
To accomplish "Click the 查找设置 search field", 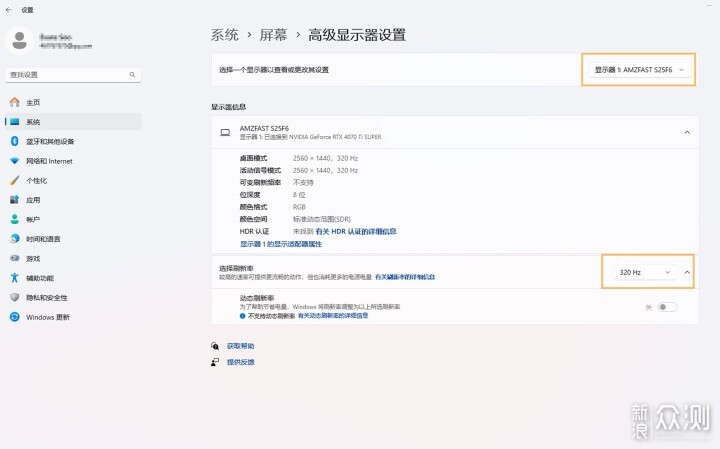I will coord(73,74).
